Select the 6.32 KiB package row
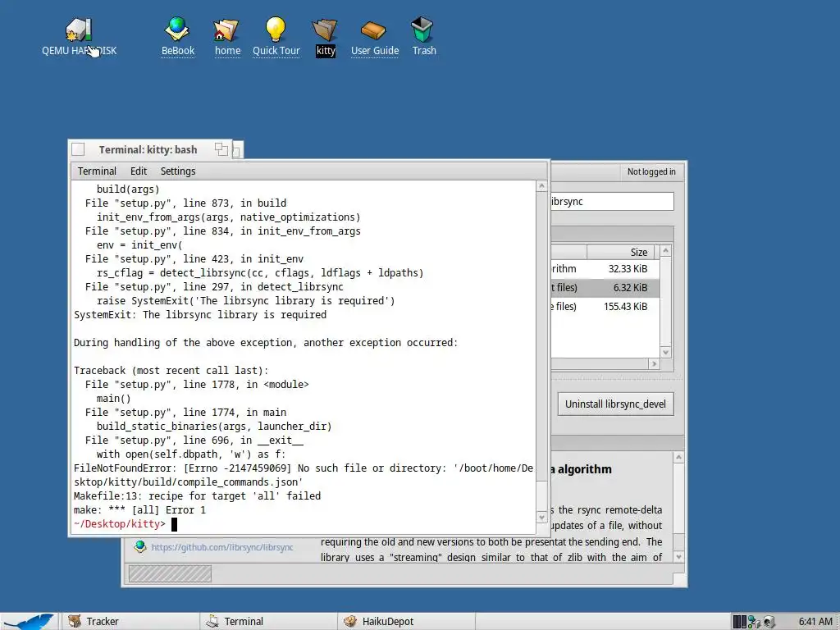The image size is (840, 630). tap(605, 288)
